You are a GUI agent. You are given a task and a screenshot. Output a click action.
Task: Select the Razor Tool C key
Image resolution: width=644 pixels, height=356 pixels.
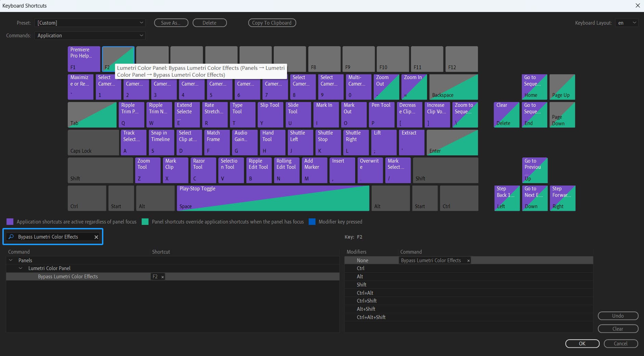[x=203, y=170]
